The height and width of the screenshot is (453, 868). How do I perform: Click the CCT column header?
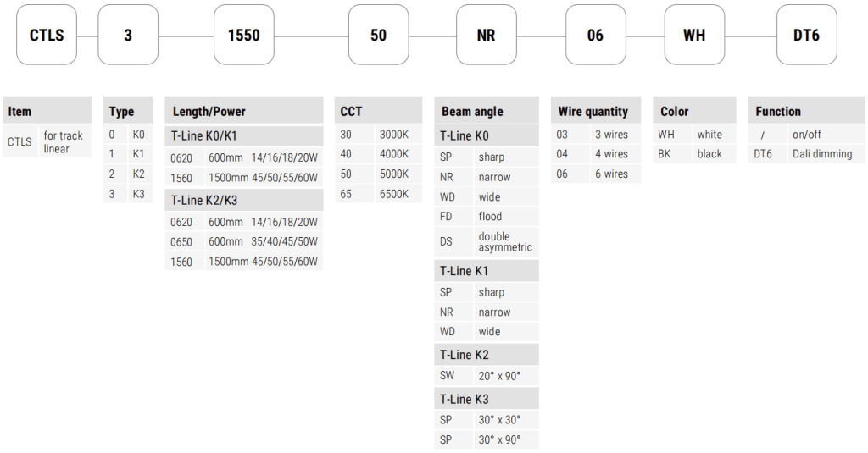pos(378,111)
